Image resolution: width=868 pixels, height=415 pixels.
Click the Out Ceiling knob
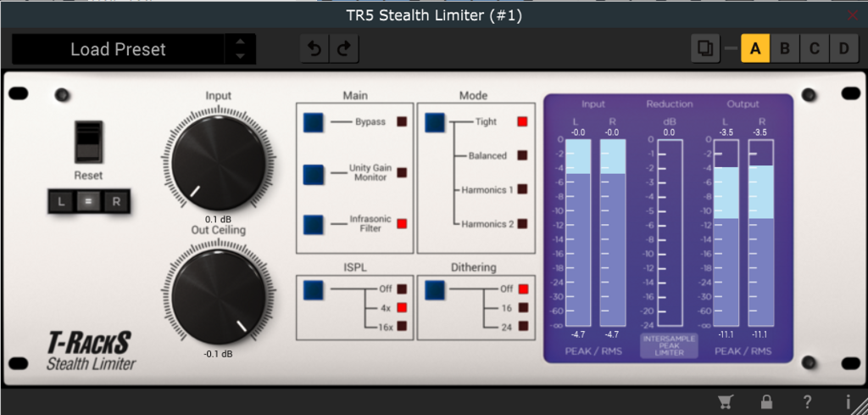coord(219,296)
